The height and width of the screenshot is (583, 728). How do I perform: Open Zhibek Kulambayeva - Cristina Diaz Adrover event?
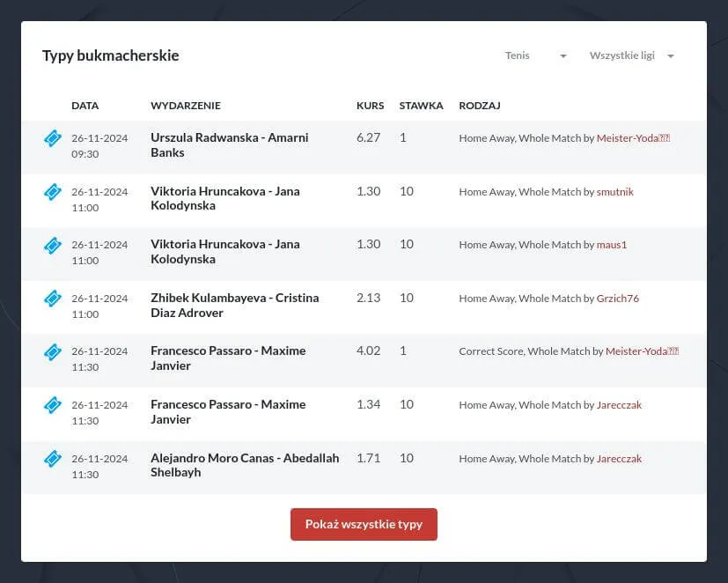click(234, 305)
